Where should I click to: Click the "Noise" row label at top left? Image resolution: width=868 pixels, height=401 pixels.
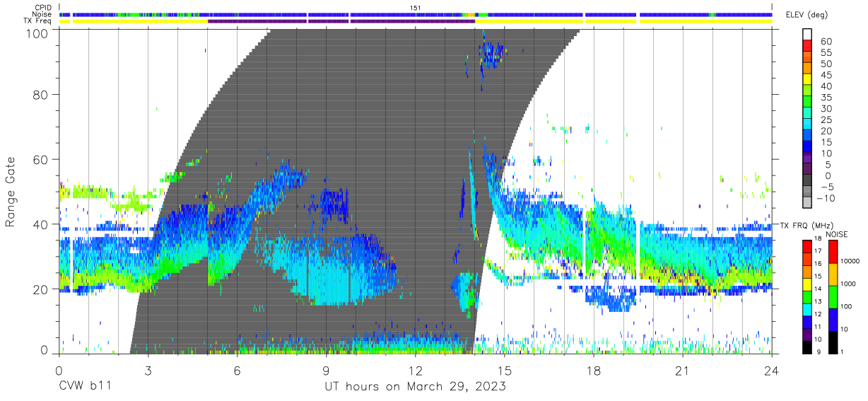(x=43, y=14)
